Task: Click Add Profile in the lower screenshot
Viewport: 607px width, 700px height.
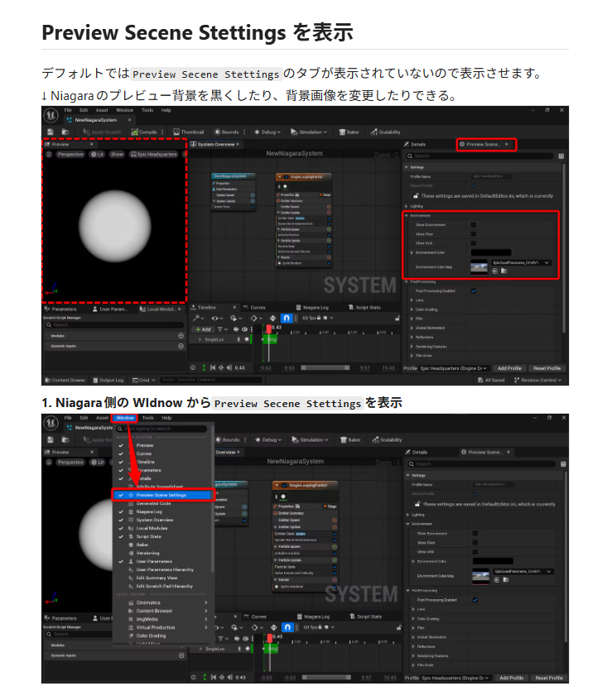Action: click(x=512, y=678)
